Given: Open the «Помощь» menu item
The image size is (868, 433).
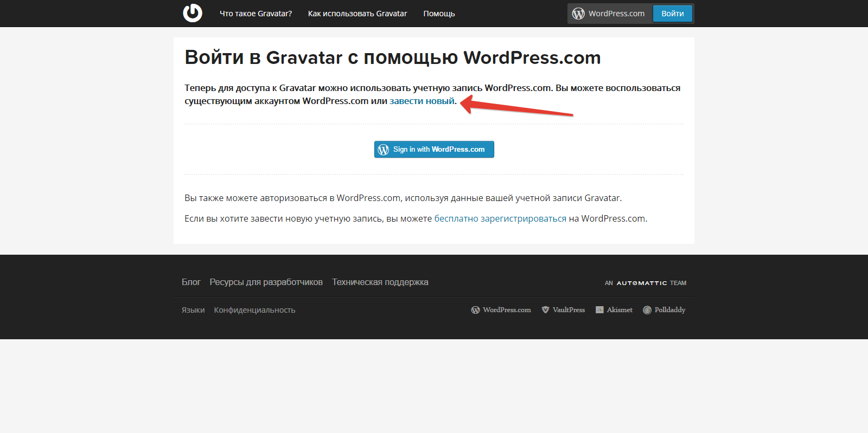Looking at the screenshot, I should 439,14.
